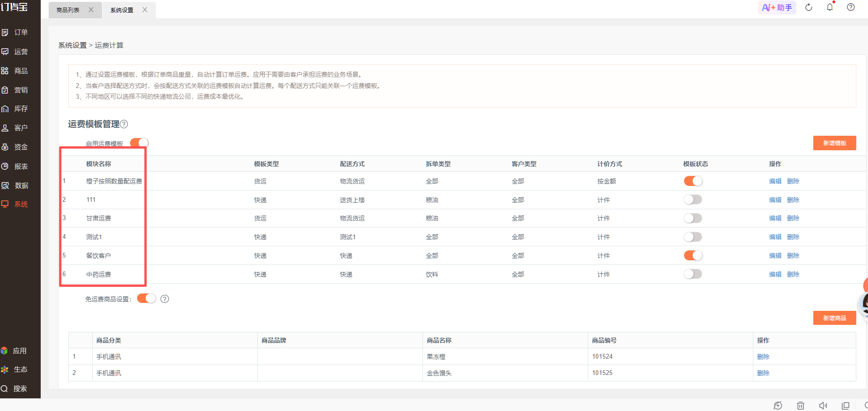Close the 商品列表 tab
The height and width of the screenshot is (411, 868).
[91, 10]
